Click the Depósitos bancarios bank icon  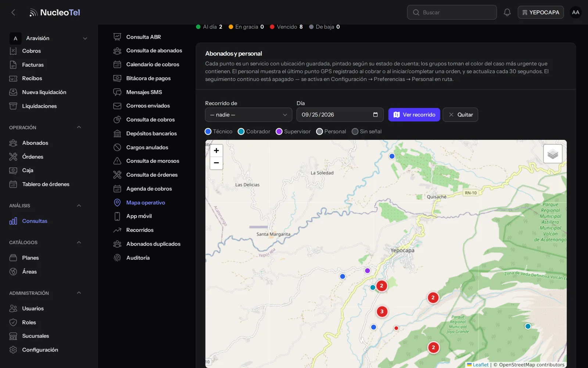(x=117, y=134)
